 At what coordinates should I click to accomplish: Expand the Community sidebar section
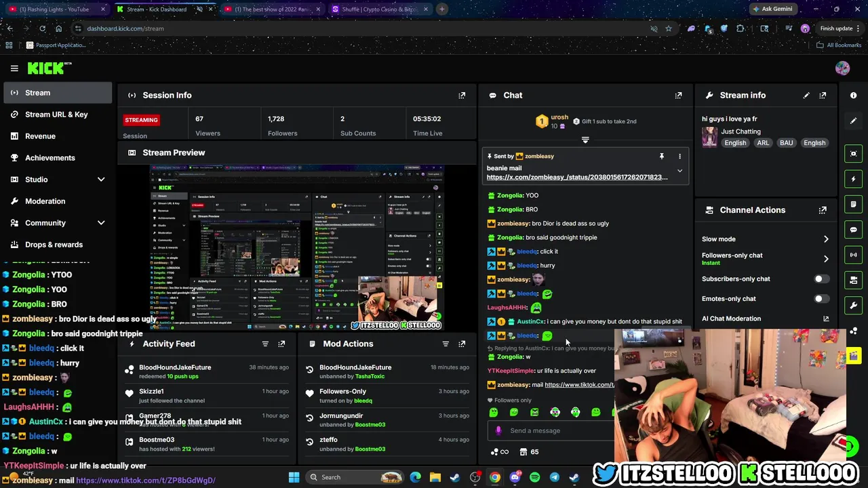(101, 223)
